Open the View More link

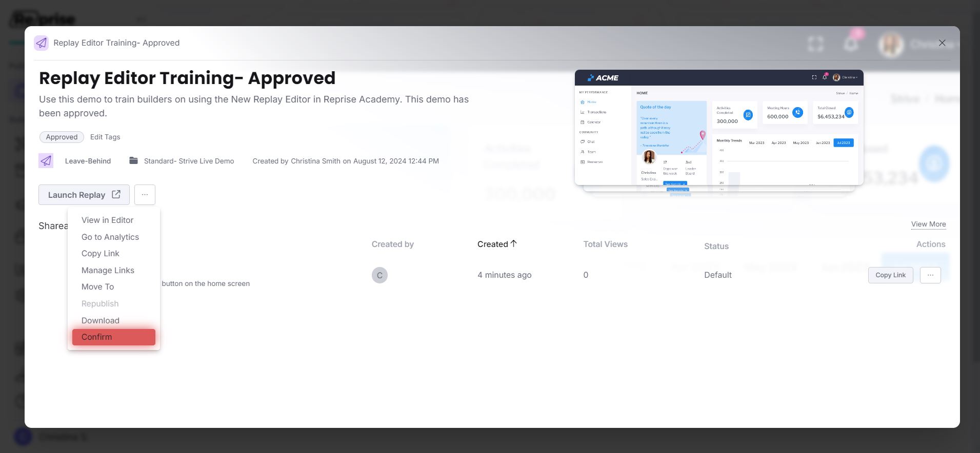pos(928,224)
